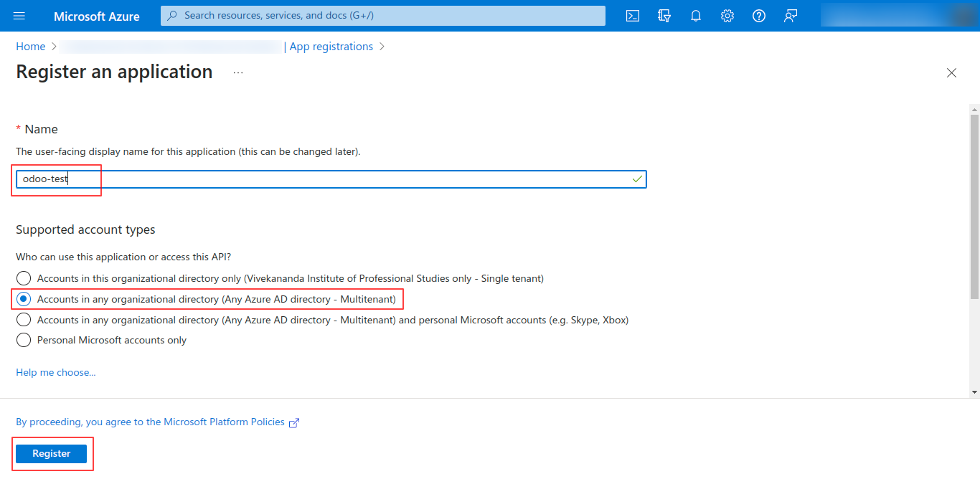The image size is (980, 479).
Task: Click the 'Register an application' title
Action: [x=114, y=72]
